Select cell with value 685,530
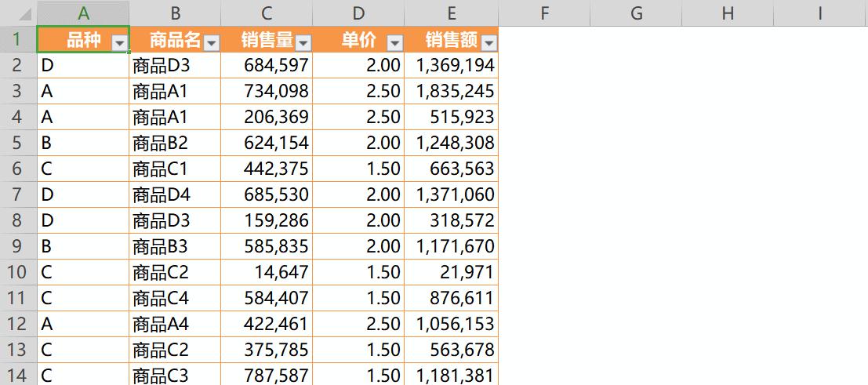Viewport: 868px width, 385px height. (x=267, y=195)
